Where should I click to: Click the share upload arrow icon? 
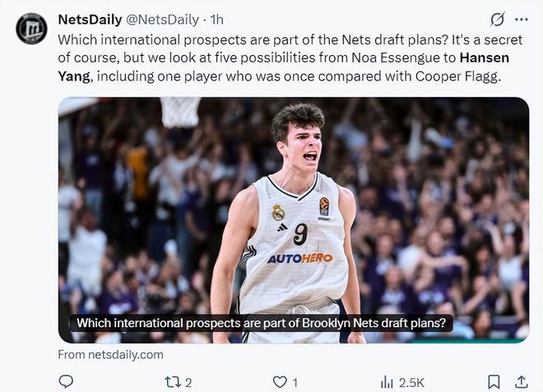(522, 381)
